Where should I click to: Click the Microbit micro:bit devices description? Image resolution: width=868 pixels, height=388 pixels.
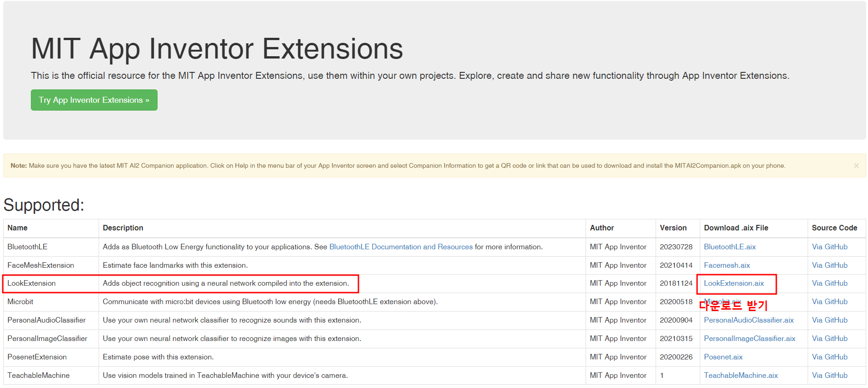tap(270, 302)
